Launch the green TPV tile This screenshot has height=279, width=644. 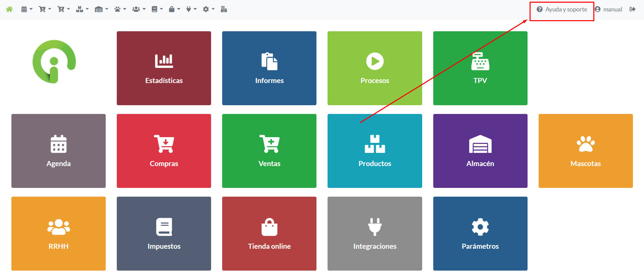(480, 68)
